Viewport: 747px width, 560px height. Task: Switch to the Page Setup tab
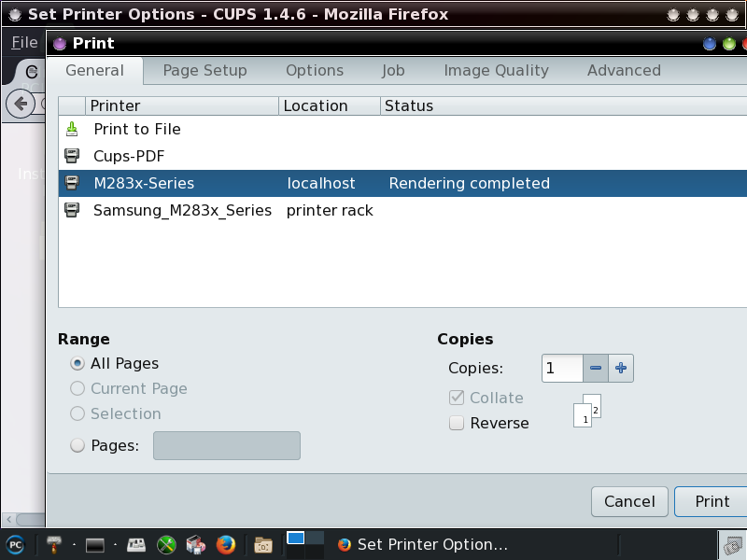(x=204, y=70)
